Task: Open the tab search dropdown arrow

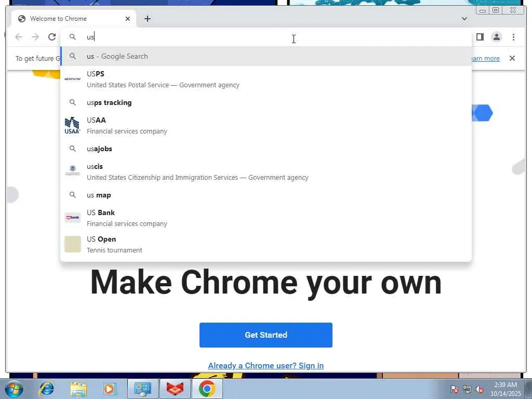Action: tap(464, 19)
